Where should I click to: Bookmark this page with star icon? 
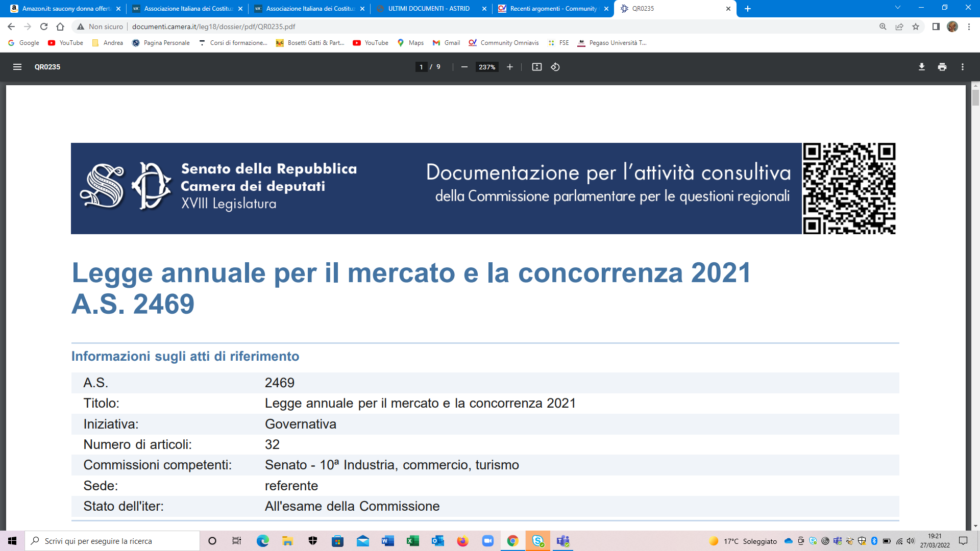(916, 27)
